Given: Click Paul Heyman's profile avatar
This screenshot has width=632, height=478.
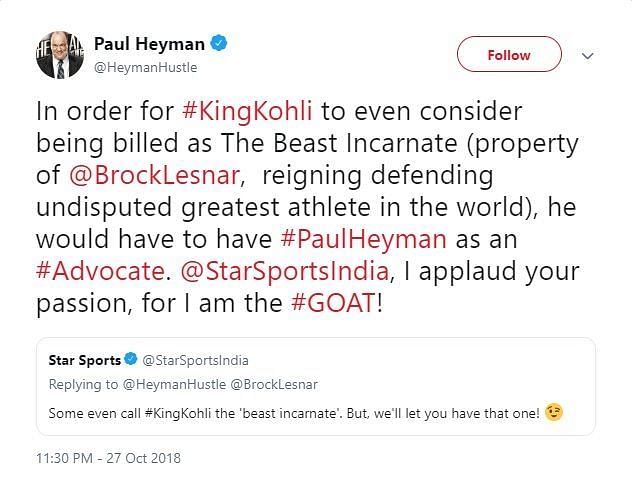Looking at the screenshot, I should pos(60,55).
